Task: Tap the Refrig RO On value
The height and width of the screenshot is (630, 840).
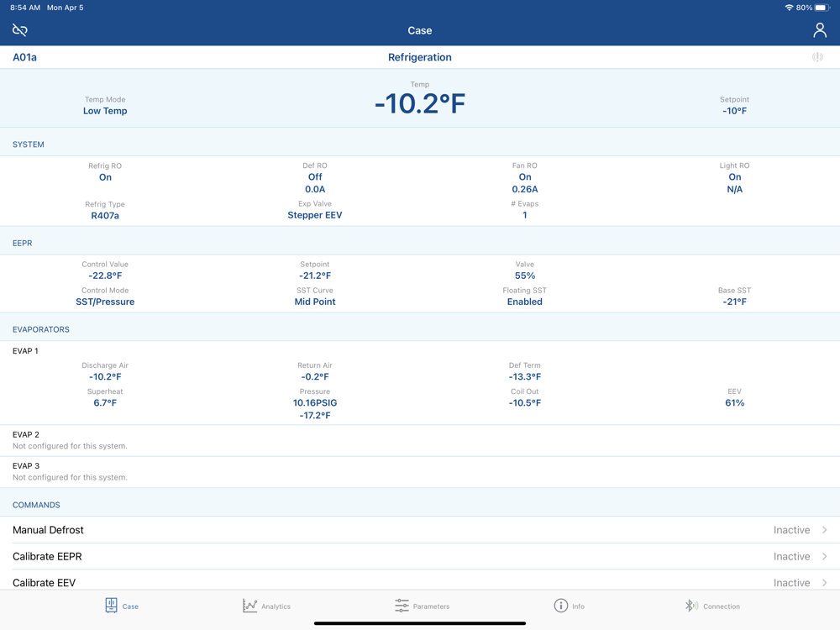Action: [105, 177]
